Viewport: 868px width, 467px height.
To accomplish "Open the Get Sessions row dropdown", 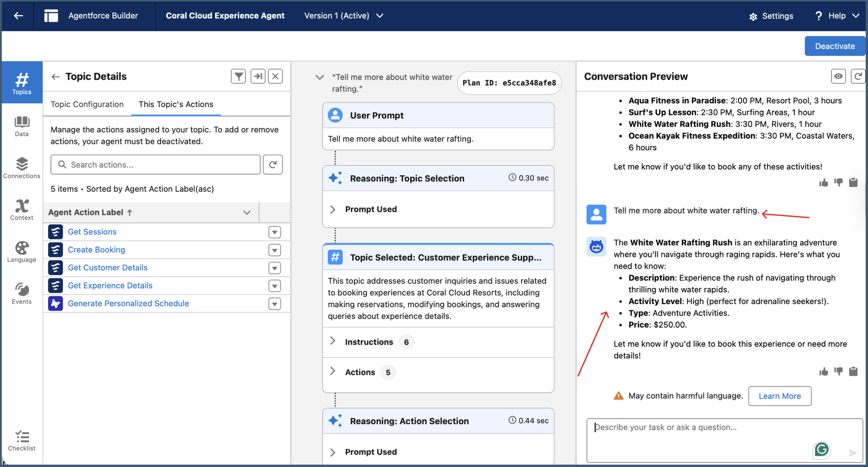I will [x=274, y=232].
